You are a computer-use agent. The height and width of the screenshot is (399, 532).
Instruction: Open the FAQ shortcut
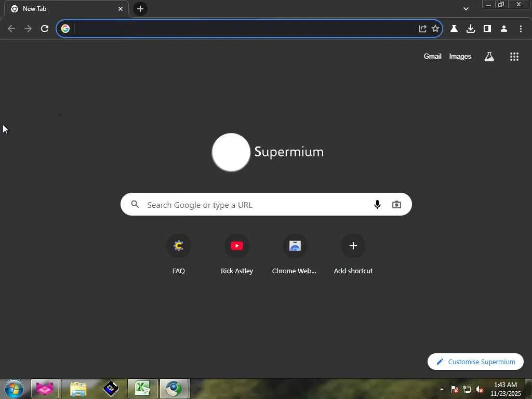(x=179, y=255)
